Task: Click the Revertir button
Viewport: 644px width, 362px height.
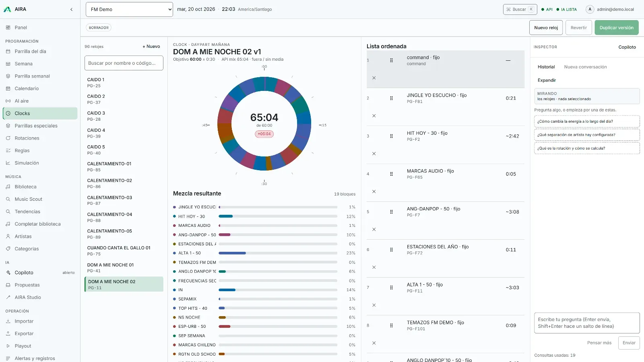Action: (x=578, y=28)
